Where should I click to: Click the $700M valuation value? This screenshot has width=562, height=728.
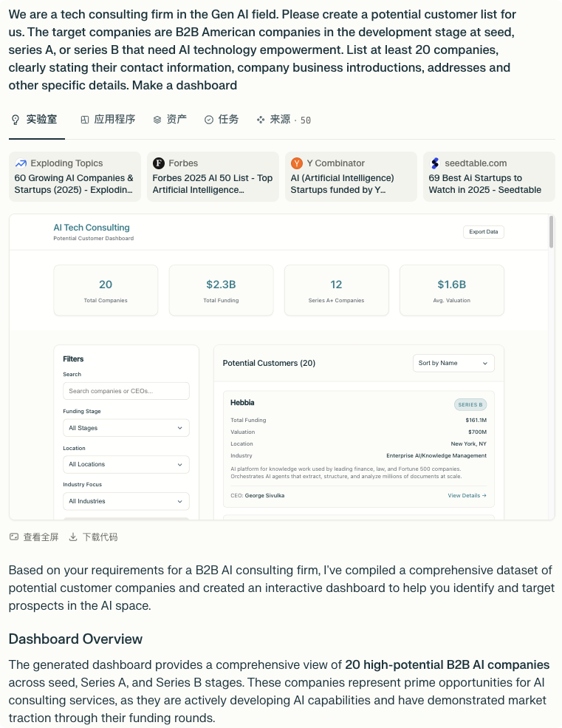coord(478,432)
